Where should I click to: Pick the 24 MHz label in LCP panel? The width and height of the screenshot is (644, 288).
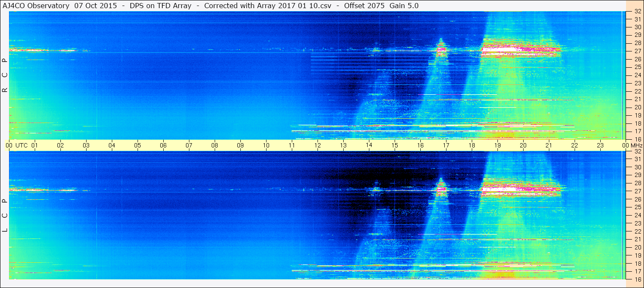tap(637, 215)
